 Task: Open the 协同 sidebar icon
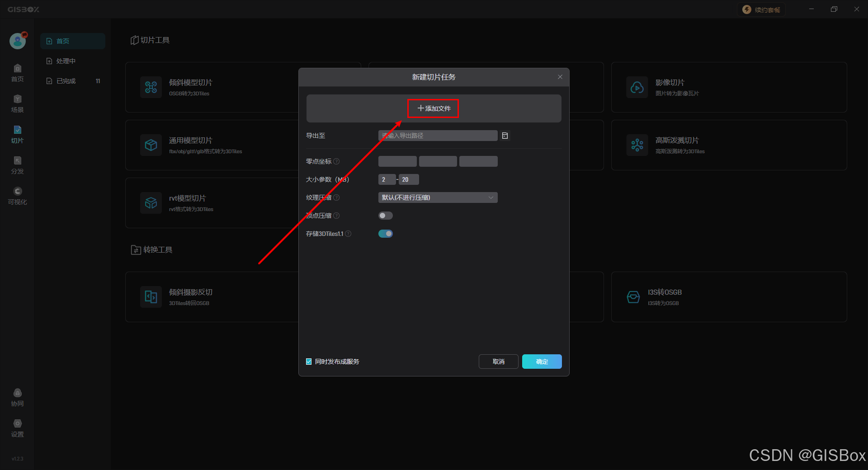click(18, 397)
